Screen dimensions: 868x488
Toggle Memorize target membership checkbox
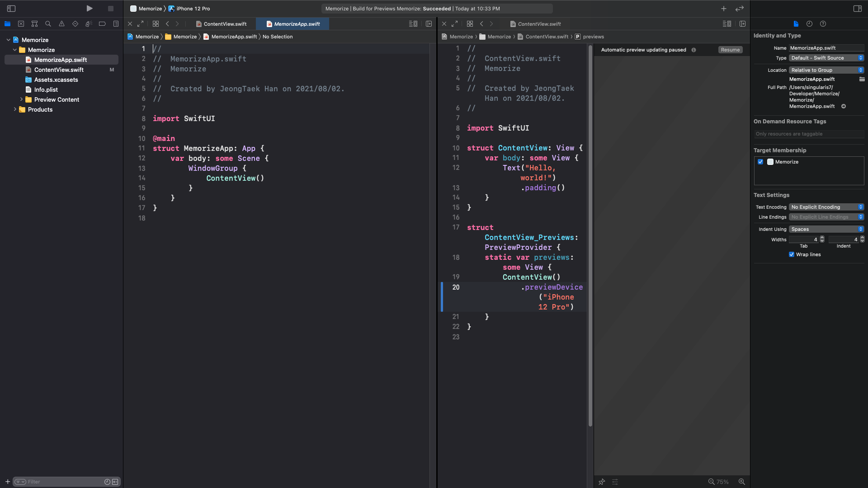760,162
